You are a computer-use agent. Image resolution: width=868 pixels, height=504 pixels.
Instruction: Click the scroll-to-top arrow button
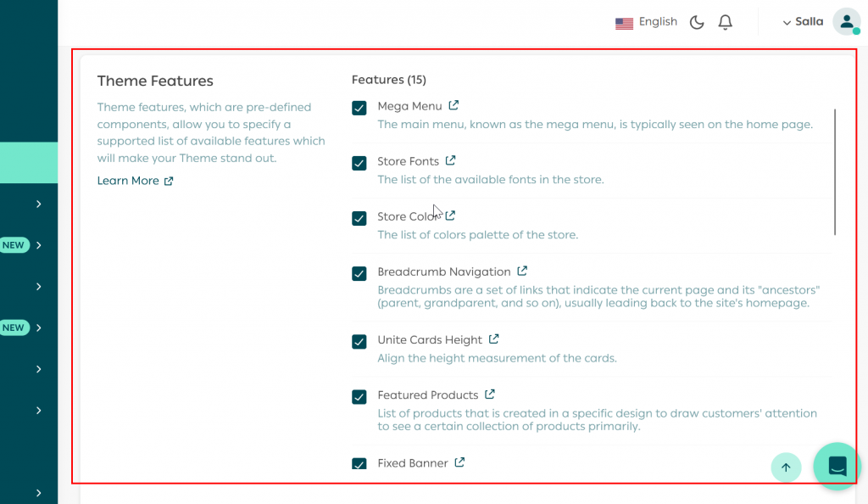click(x=786, y=467)
